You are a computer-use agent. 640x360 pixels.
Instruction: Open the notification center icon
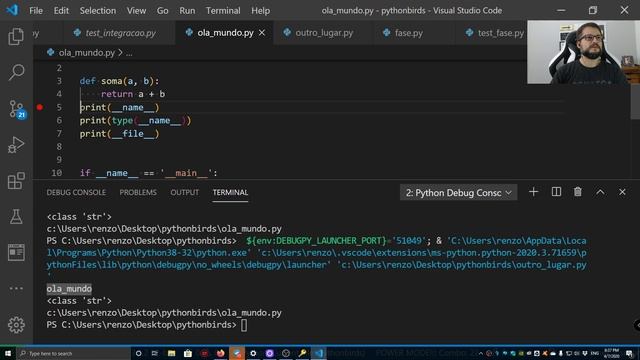click(629, 353)
